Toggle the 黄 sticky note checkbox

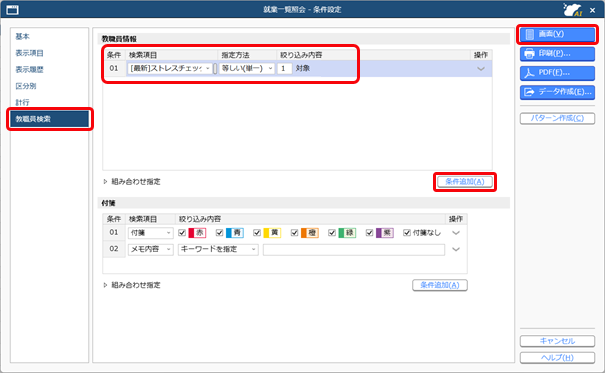(257, 233)
